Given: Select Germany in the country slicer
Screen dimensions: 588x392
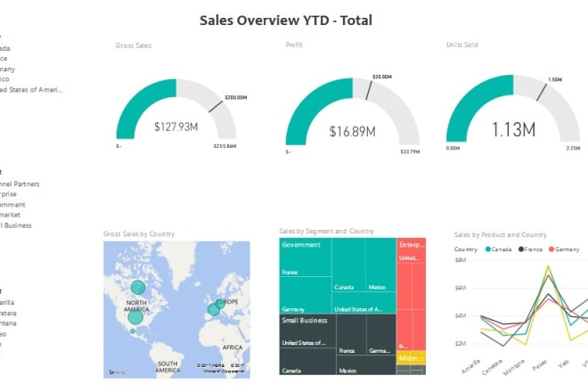Looking at the screenshot, I should (x=7, y=69).
